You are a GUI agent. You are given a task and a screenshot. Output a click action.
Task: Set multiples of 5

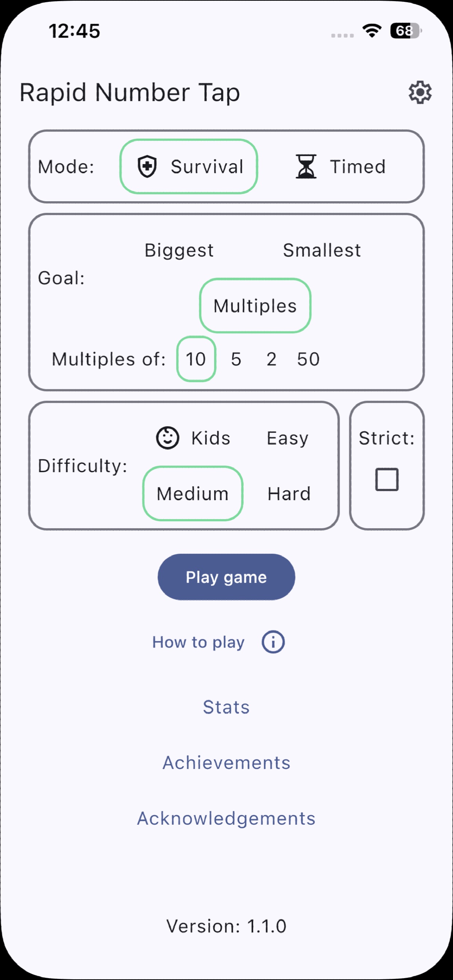(236, 359)
